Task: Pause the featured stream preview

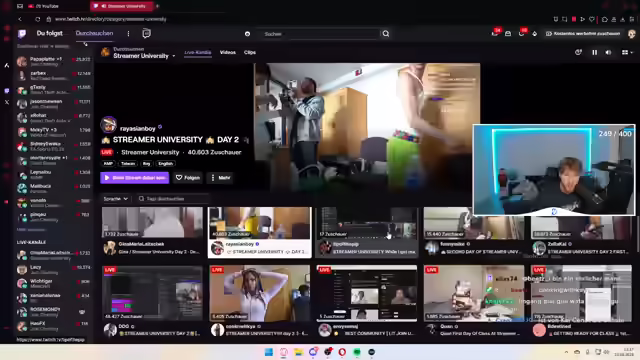Action: tap(594, 52)
